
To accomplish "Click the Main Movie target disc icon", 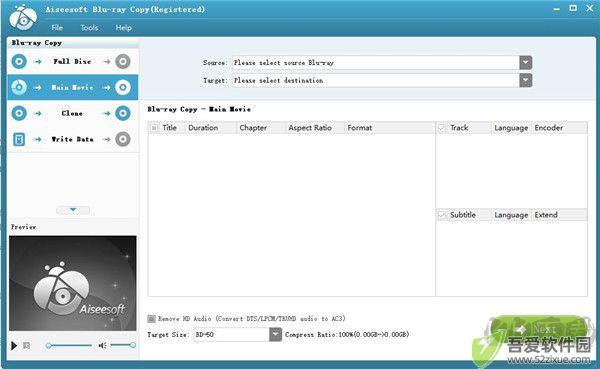I will [x=123, y=87].
